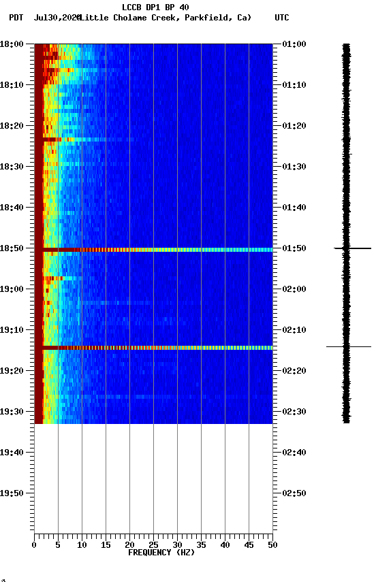376x588 pixels.
Task: Click the 19:20 PDT time label
Action: (12, 371)
